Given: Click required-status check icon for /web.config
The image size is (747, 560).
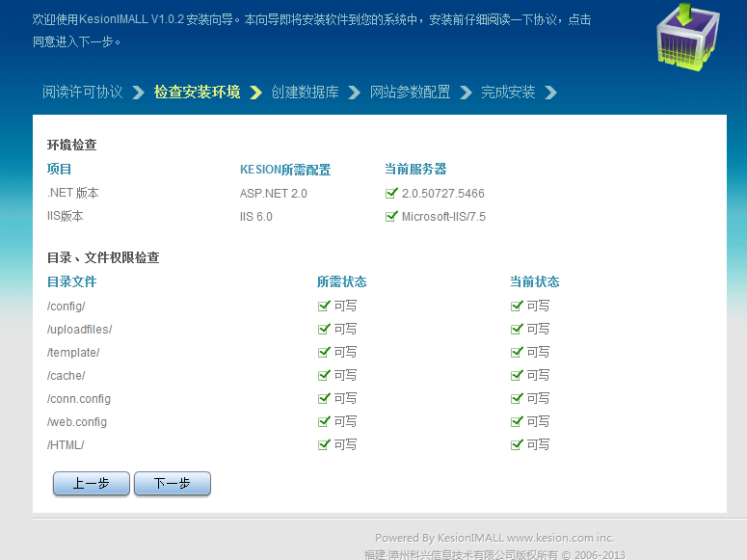Looking at the screenshot, I should pyautogui.click(x=324, y=422).
